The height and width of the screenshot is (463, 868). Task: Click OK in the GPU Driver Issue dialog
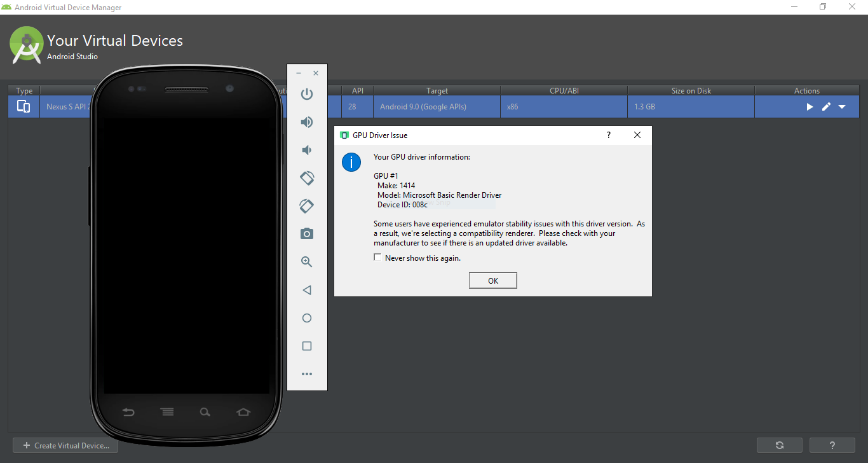(x=493, y=280)
